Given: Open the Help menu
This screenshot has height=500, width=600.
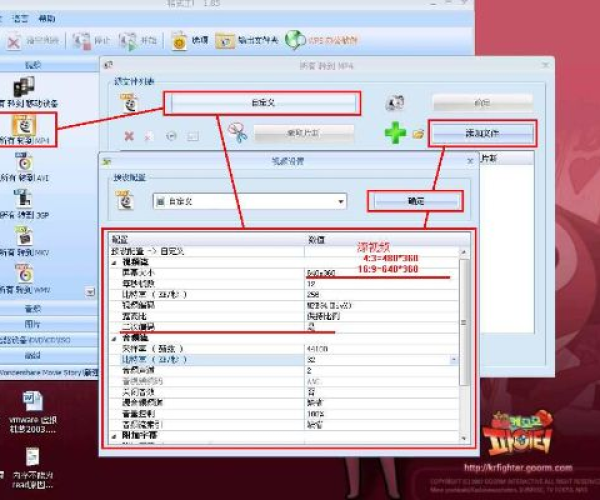Looking at the screenshot, I should [47, 18].
